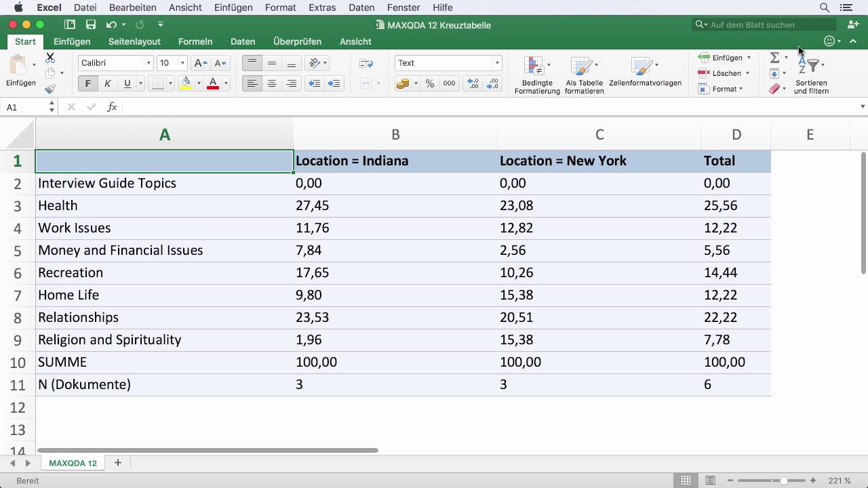Click the Undo arrow icon
The image size is (868, 488).
coord(111,24)
